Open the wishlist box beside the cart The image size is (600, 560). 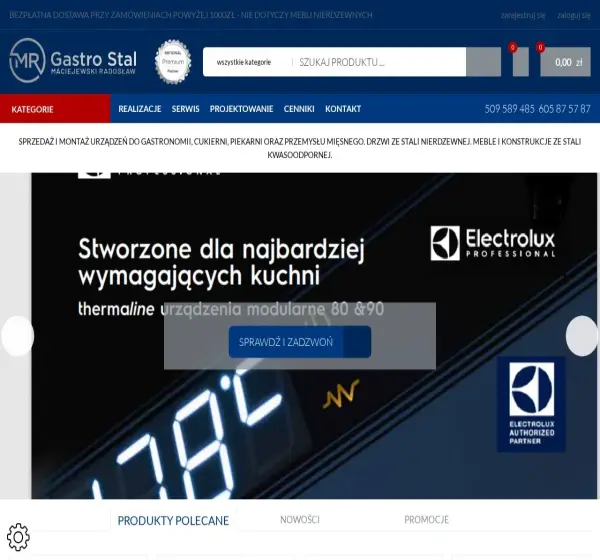pos(520,62)
